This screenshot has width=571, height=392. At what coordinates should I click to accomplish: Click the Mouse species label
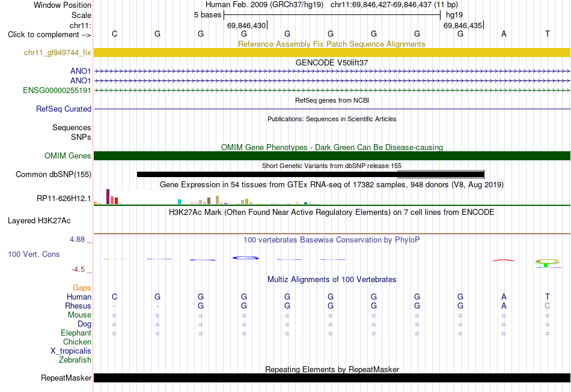click(79, 315)
